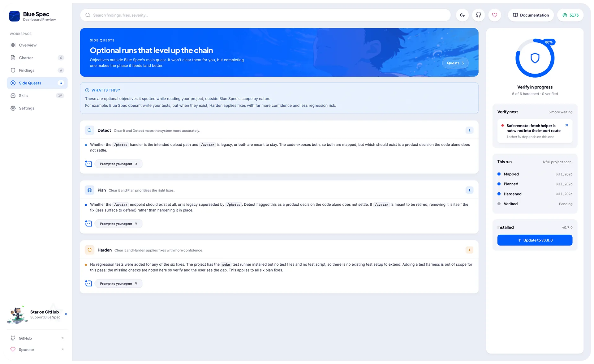The image size is (594, 364).
Task: Click the Verify in progress heading
Action: click(x=535, y=87)
